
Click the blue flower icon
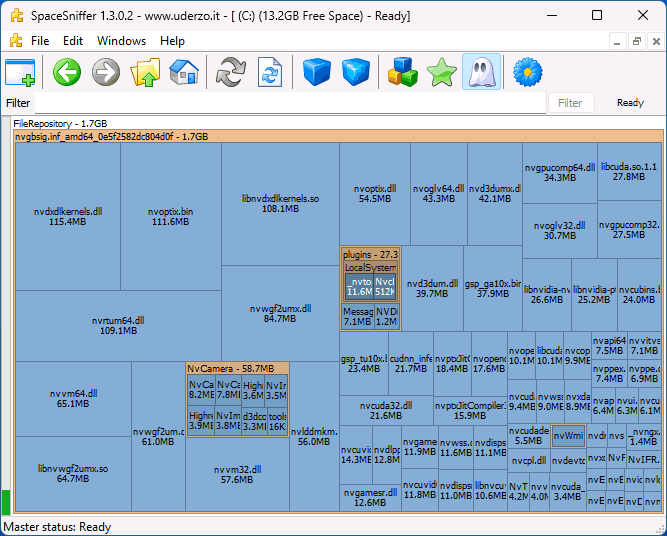pyautogui.click(x=527, y=73)
